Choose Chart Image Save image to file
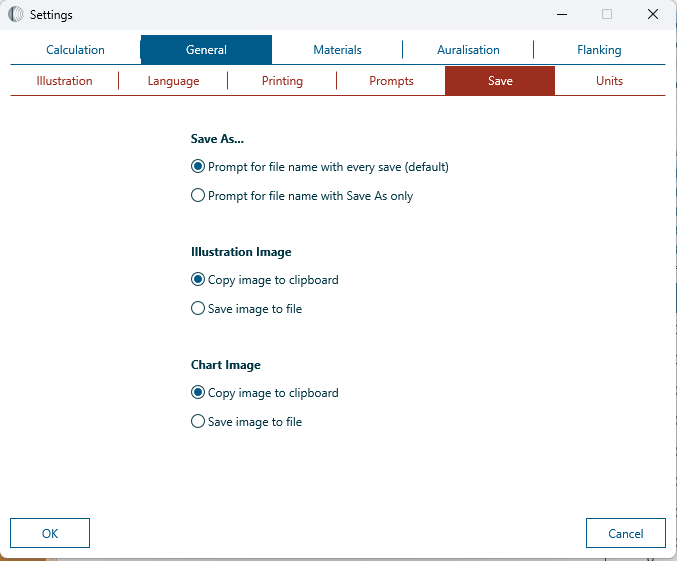Screen dimensions: 679x561 click(x=246, y=422)
